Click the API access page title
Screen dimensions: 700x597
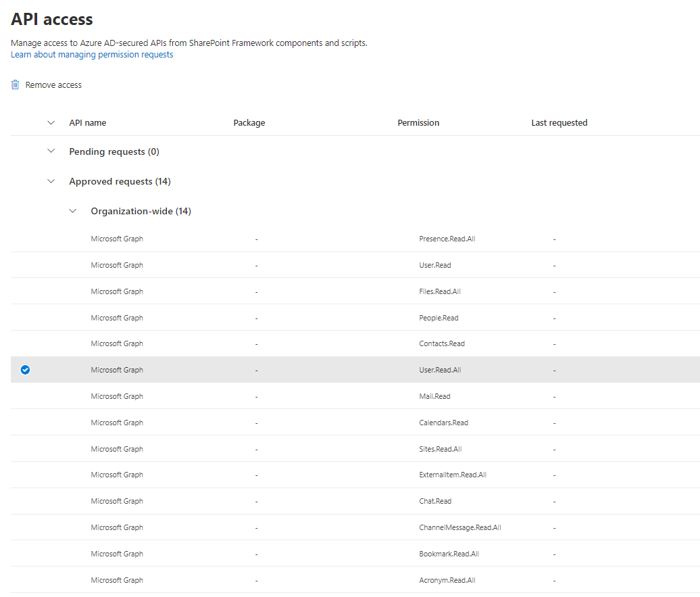[x=52, y=19]
